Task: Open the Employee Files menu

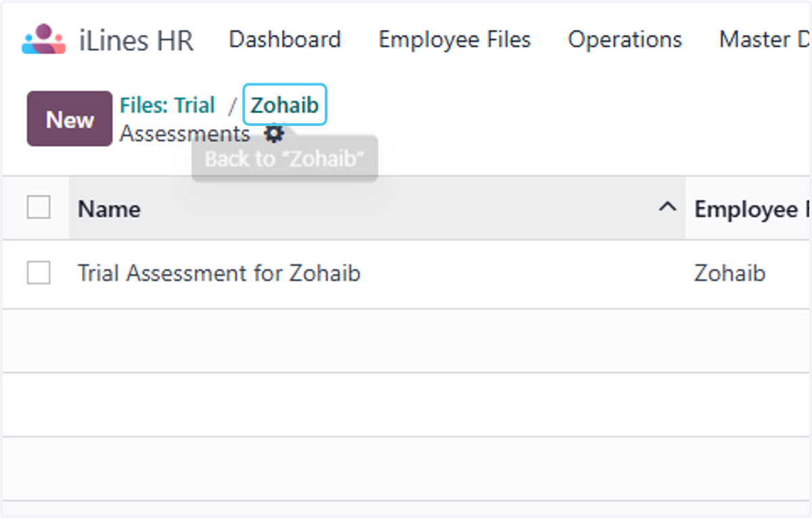Action: [455, 40]
